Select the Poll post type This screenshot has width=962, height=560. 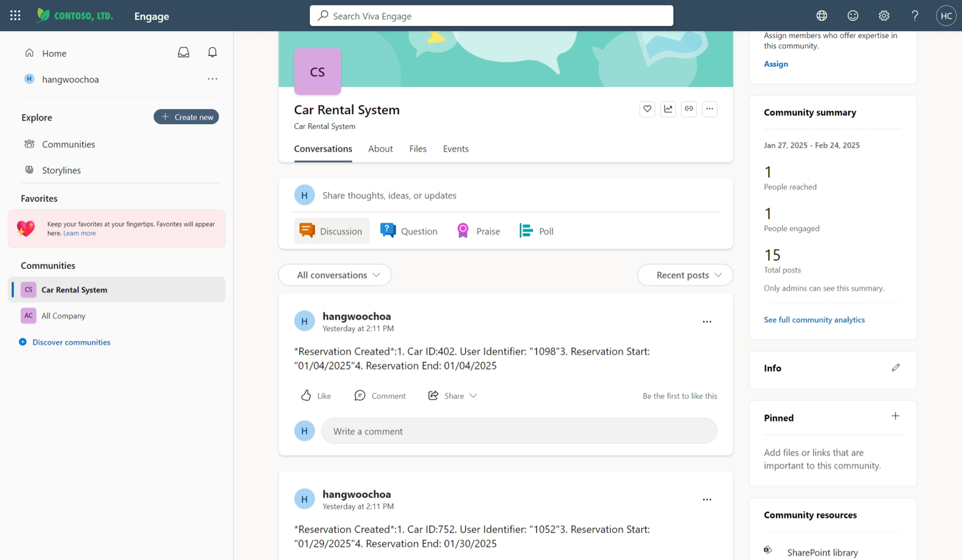[x=536, y=230]
